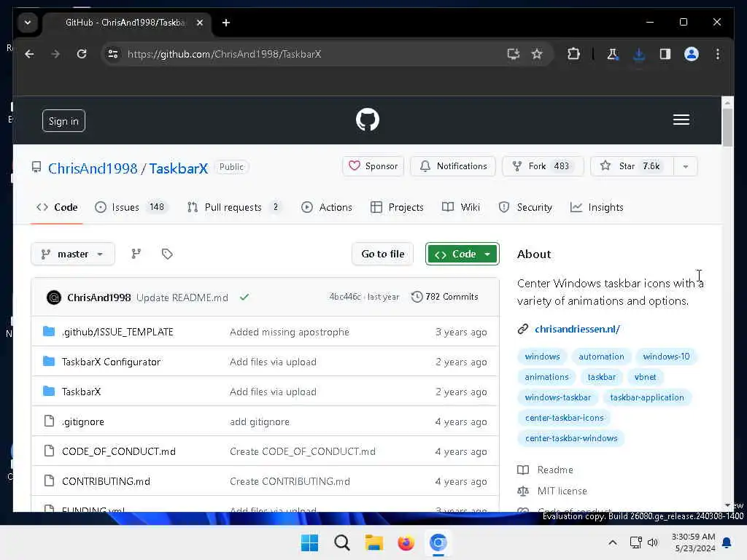The height and width of the screenshot is (560, 747).
Task: Bookmark this page with star icon
Action: point(537,54)
